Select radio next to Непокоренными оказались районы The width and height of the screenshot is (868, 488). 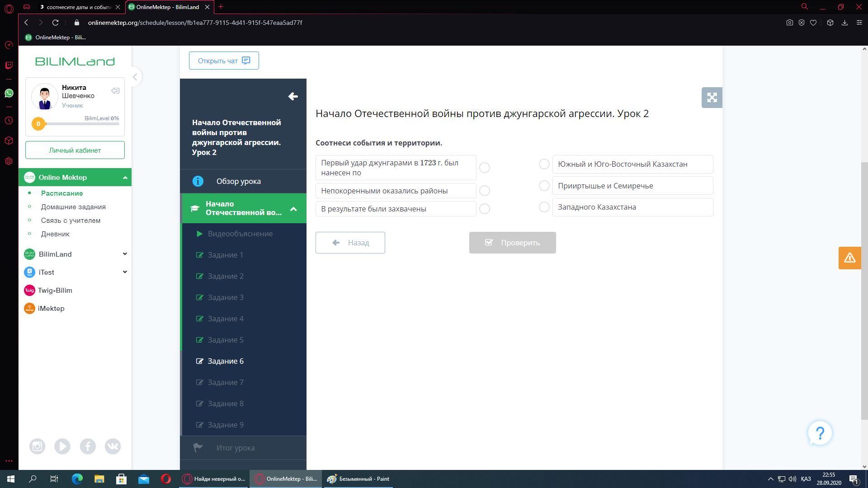point(484,191)
